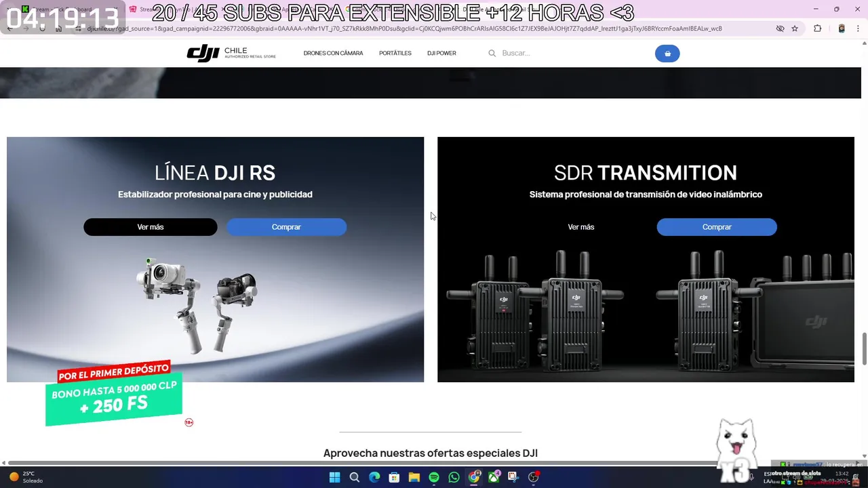
Task: Click Ver más under SDR Transmition
Action: (581, 227)
